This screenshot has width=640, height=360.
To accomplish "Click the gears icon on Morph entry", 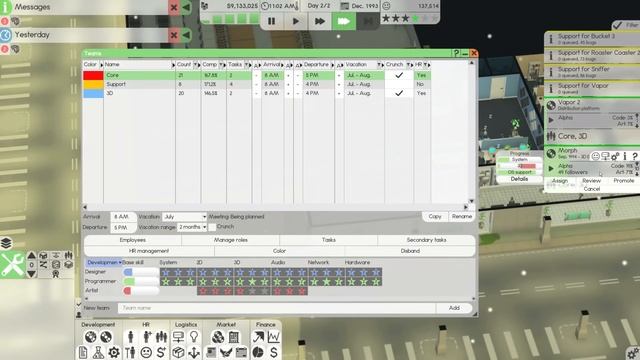I will [x=615, y=156].
